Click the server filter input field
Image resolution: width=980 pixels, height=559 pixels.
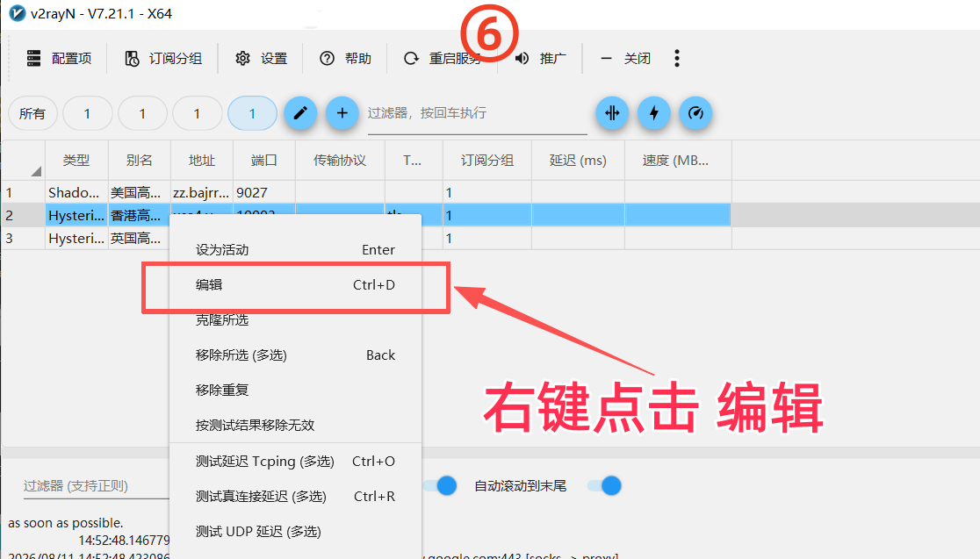point(477,114)
